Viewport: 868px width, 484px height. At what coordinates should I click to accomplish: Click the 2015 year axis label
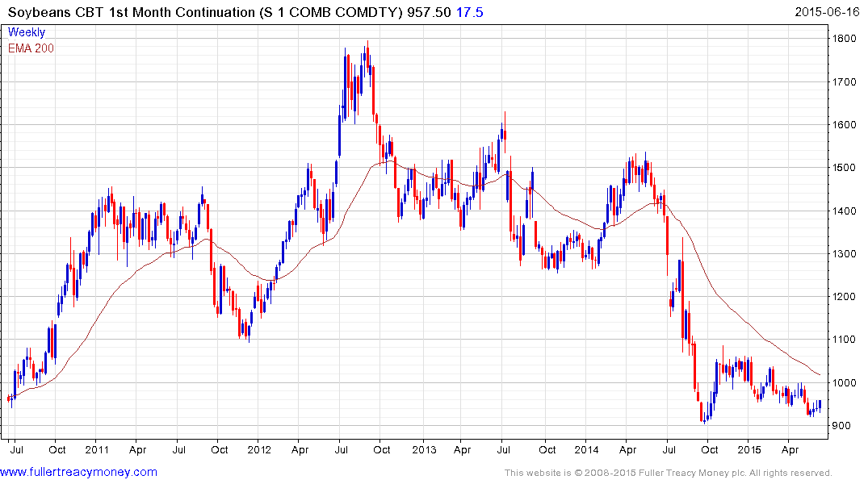[x=749, y=449]
